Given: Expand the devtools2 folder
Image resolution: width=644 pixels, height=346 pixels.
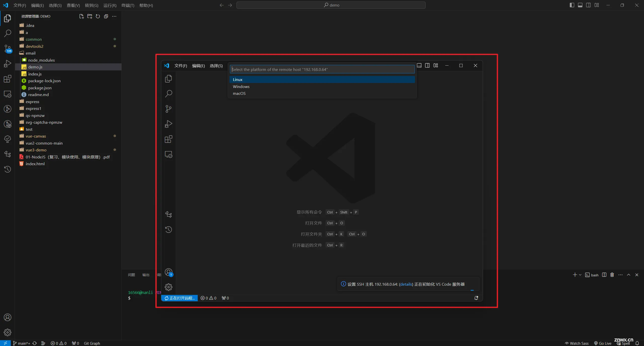Looking at the screenshot, I should point(68,46).
